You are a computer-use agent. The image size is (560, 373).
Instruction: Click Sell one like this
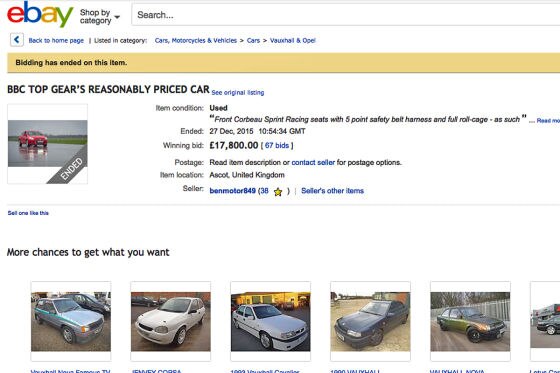point(28,213)
